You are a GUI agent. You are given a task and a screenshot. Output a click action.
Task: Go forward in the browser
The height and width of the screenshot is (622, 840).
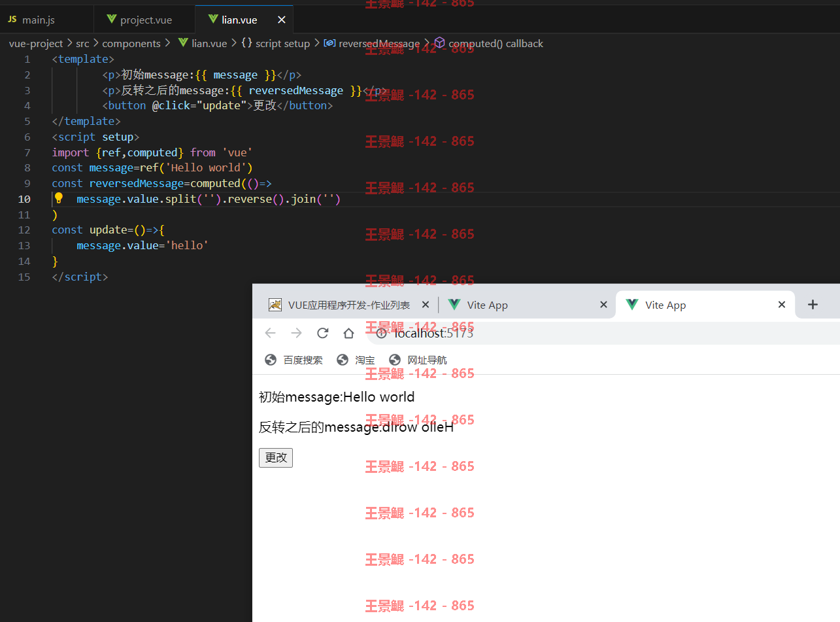point(296,333)
